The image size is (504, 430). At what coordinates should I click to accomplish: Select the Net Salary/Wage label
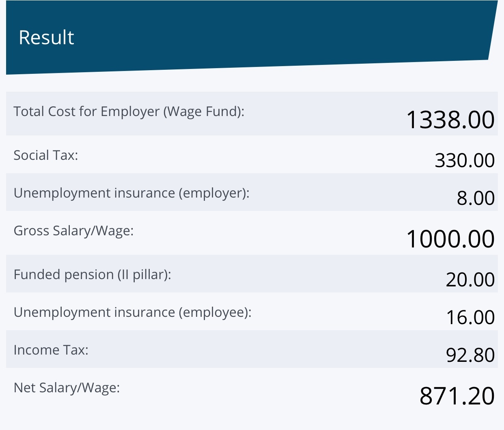pyautogui.click(x=67, y=387)
